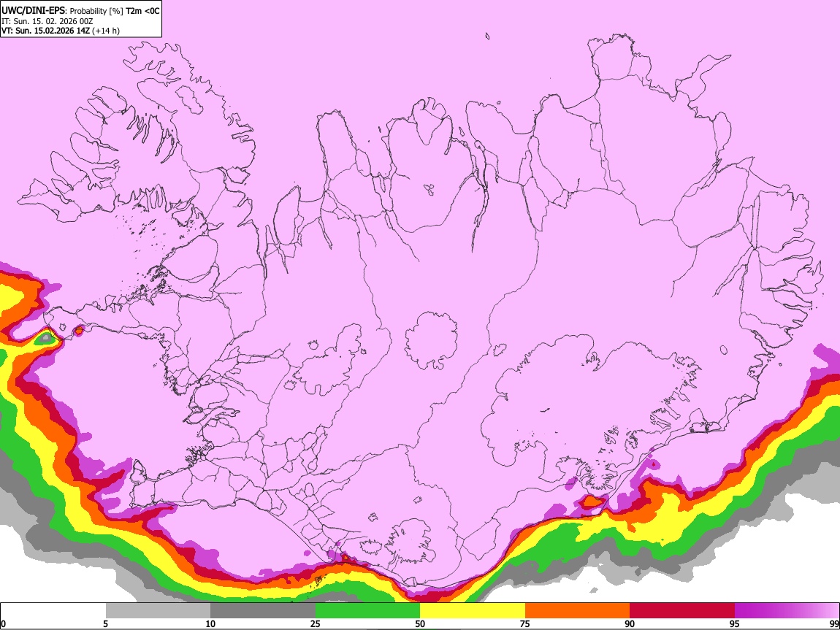The width and height of the screenshot is (840, 630).
Task: Click the legend value 90
Action: point(630,623)
